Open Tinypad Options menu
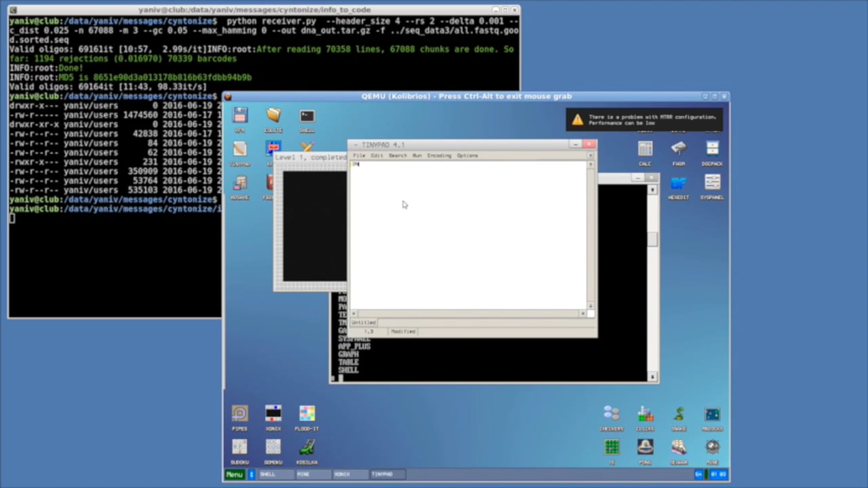The width and height of the screenshot is (868, 488). click(467, 155)
